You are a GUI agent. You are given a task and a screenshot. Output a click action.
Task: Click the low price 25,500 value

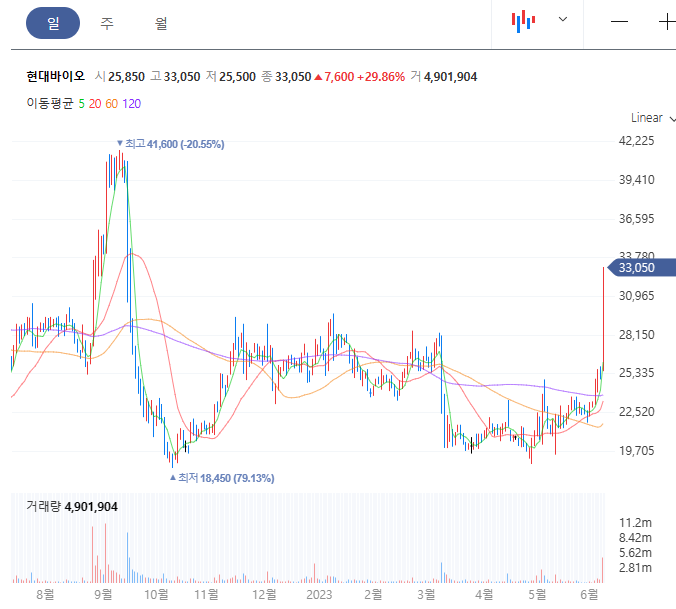click(238, 77)
